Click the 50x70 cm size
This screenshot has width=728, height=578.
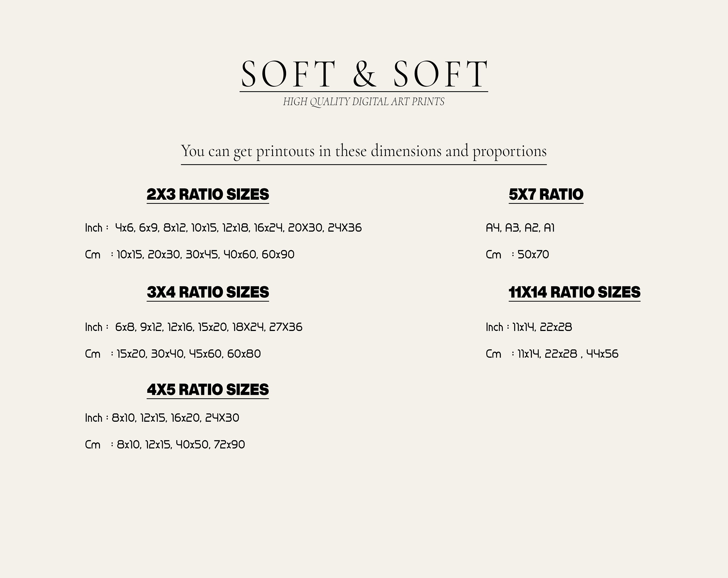533,255
